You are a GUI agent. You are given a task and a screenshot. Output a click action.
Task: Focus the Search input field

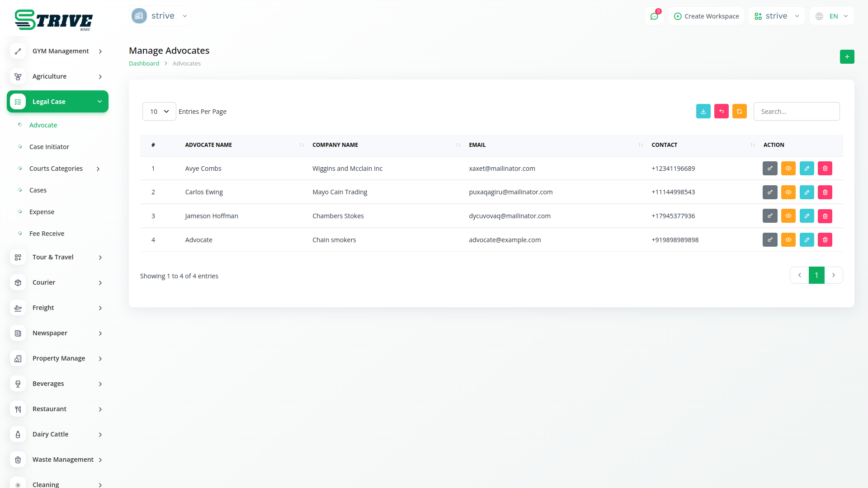(796, 111)
